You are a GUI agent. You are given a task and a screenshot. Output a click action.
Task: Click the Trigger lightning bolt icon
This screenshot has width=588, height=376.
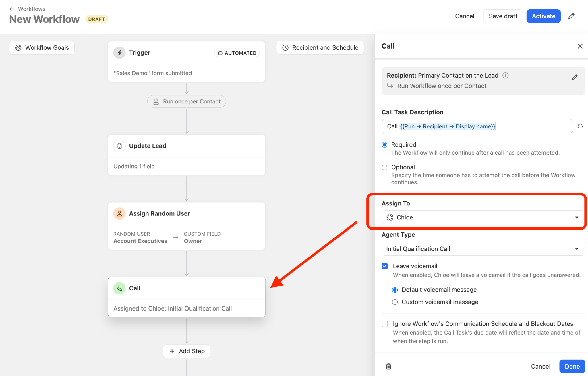tap(119, 53)
